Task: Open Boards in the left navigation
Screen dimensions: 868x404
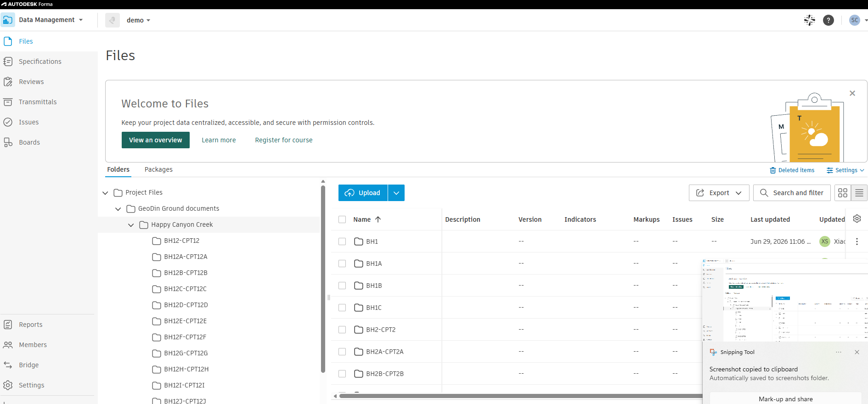Action: [x=29, y=142]
